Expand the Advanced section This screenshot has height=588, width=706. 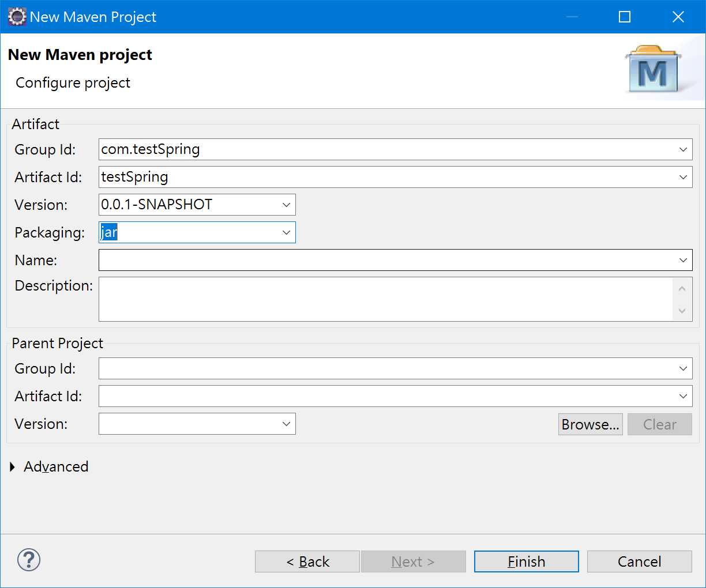click(13, 467)
